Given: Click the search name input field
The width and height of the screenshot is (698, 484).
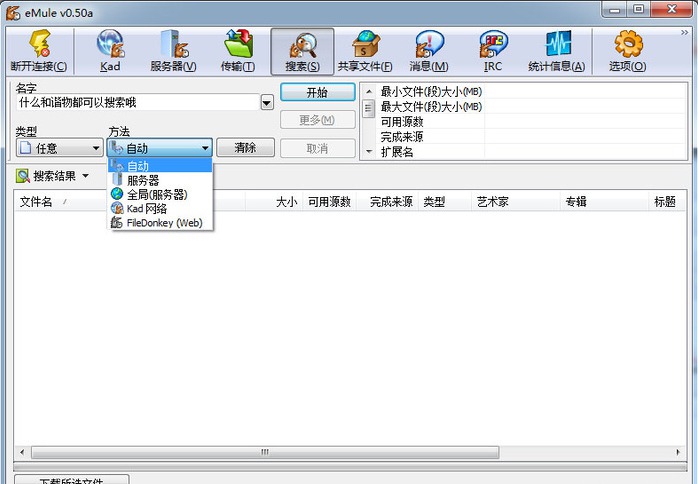Looking at the screenshot, I should point(138,103).
